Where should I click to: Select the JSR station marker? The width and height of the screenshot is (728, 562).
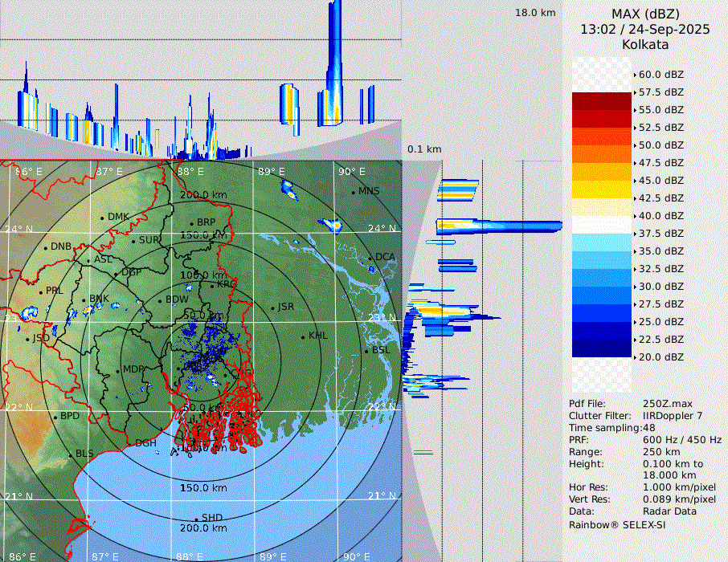tap(272, 307)
